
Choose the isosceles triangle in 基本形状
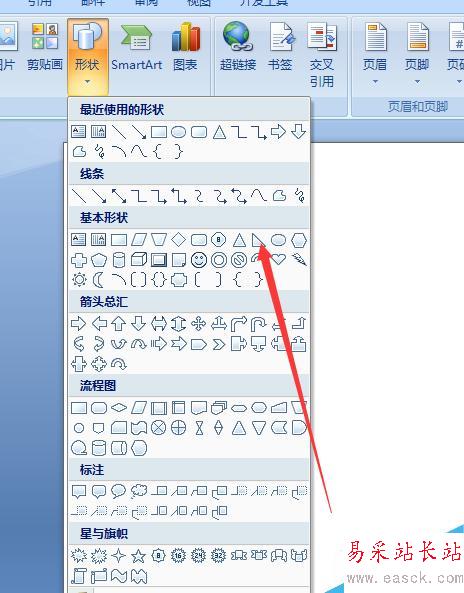239,240
